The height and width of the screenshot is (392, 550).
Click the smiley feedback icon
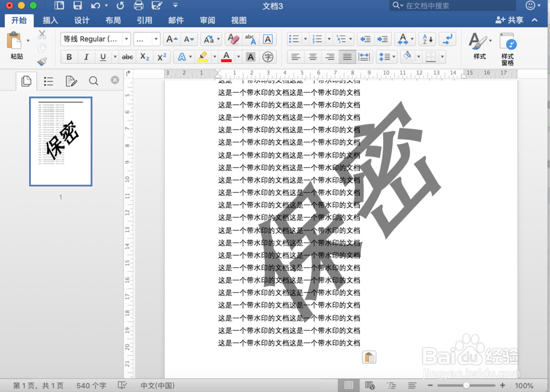tap(530, 5)
